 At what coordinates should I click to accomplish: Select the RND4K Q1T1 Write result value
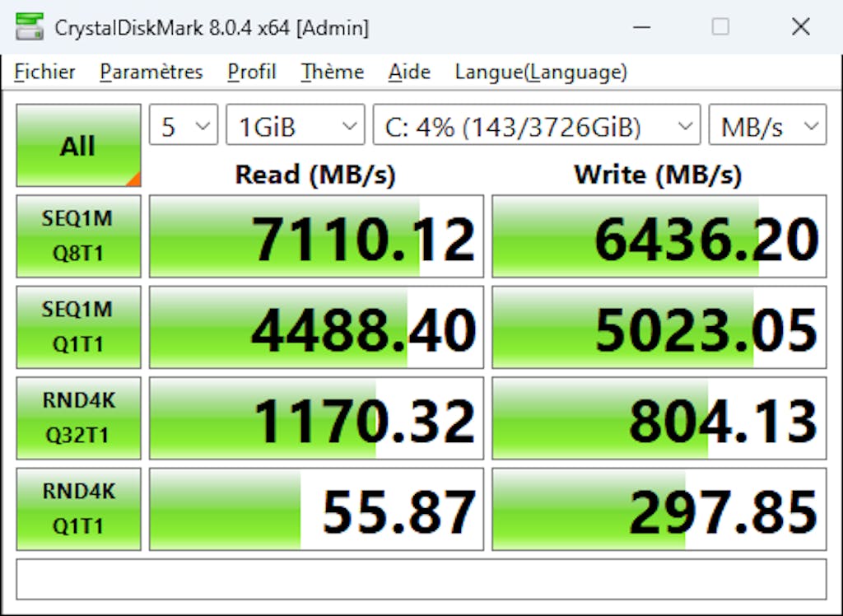point(659,508)
